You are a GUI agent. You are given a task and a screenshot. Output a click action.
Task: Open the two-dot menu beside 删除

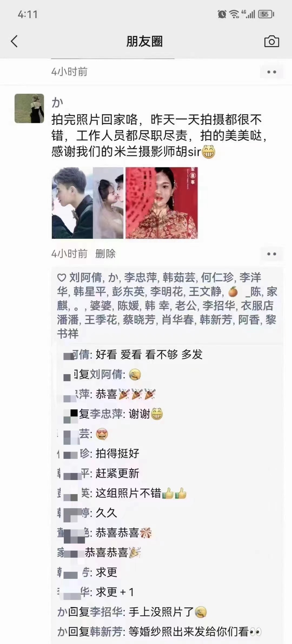[x=271, y=254]
